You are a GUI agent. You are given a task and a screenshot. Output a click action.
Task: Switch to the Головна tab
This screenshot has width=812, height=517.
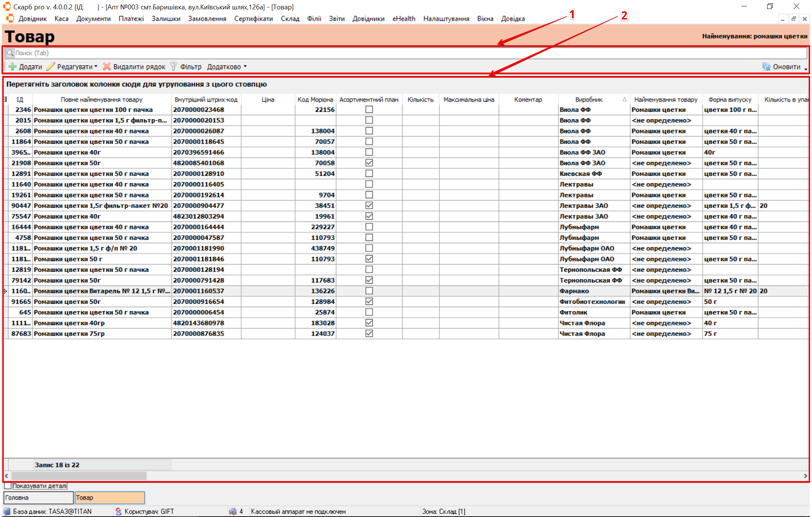tap(38, 498)
